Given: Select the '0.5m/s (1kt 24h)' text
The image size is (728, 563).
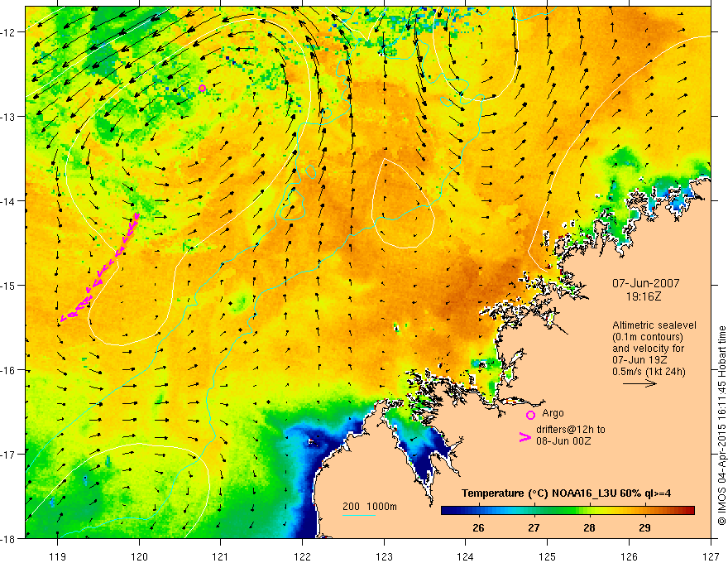Looking at the screenshot, I should coord(649,372).
